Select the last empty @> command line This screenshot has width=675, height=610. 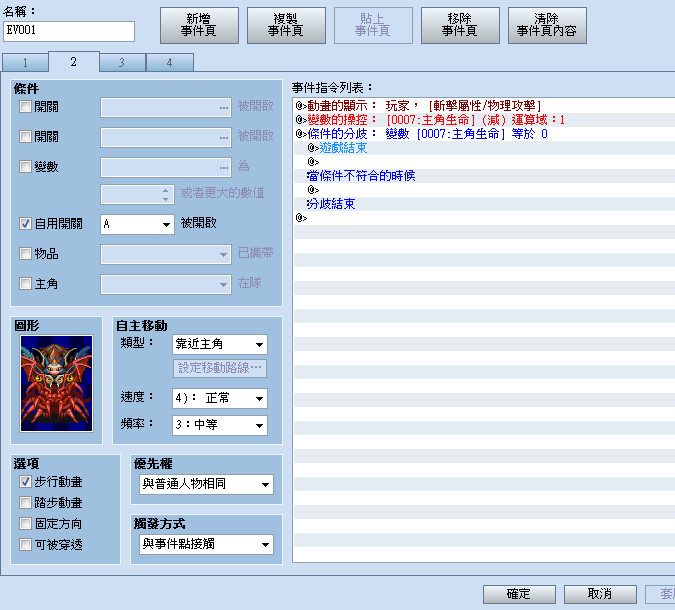point(484,218)
